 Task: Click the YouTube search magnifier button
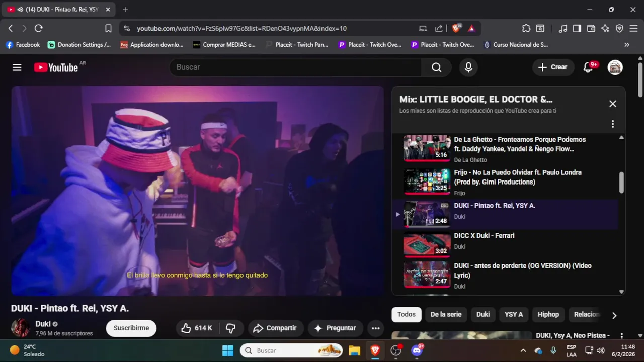pyautogui.click(x=436, y=67)
